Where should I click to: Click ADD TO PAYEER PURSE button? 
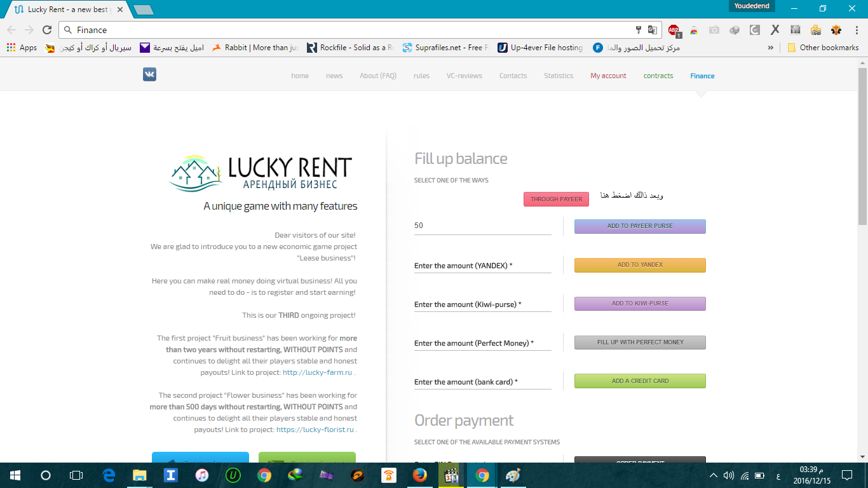point(640,226)
